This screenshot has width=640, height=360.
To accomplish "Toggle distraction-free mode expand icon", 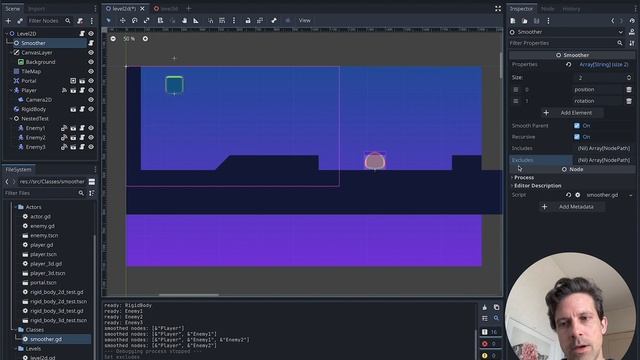I will pos(498,9).
